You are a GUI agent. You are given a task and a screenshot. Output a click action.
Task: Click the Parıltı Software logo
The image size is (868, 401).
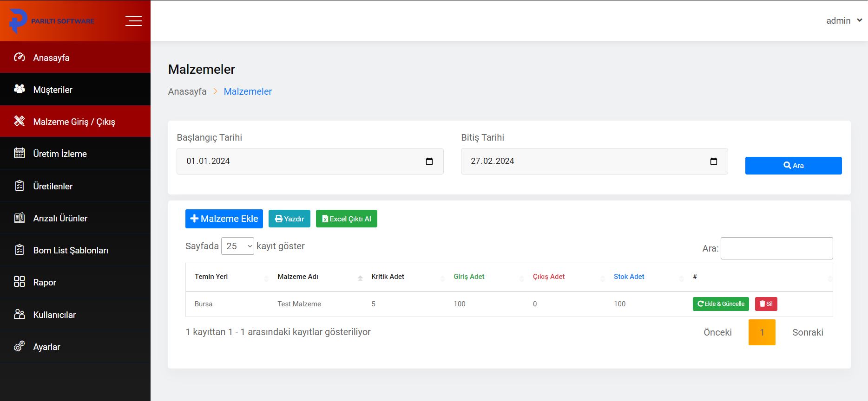[x=52, y=21]
